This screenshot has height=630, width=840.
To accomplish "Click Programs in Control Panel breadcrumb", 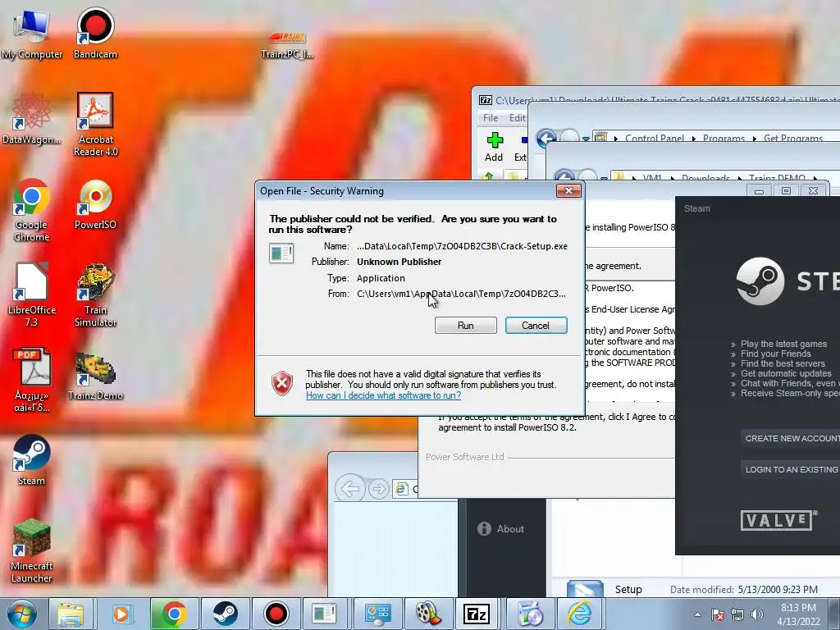I will pyautogui.click(x=724, y=138).
